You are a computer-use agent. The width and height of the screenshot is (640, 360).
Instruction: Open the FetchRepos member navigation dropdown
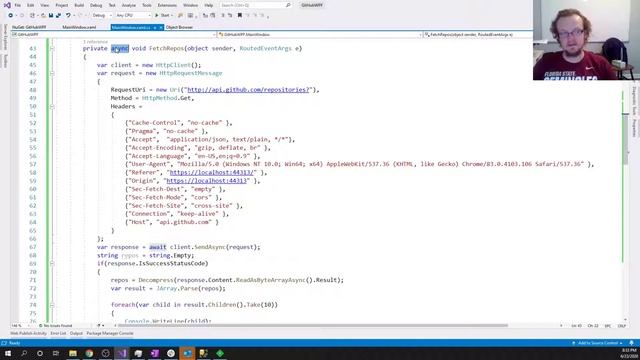[x=478, y=35]
